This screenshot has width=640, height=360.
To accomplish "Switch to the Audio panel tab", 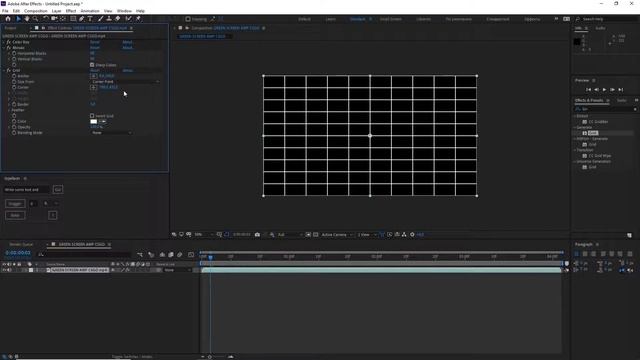I will point(600,28).
